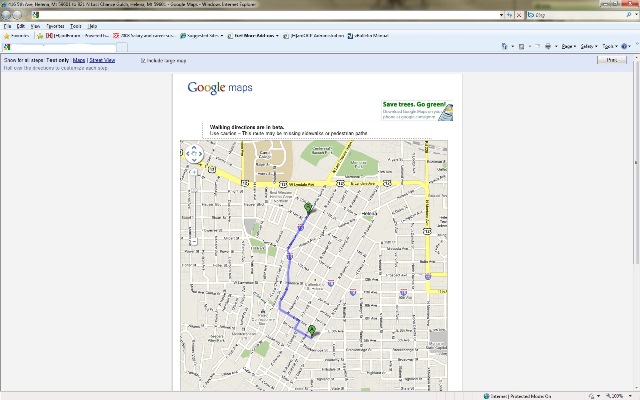
Task: Open the Edit menu
Action: click(x=21, y=26)
